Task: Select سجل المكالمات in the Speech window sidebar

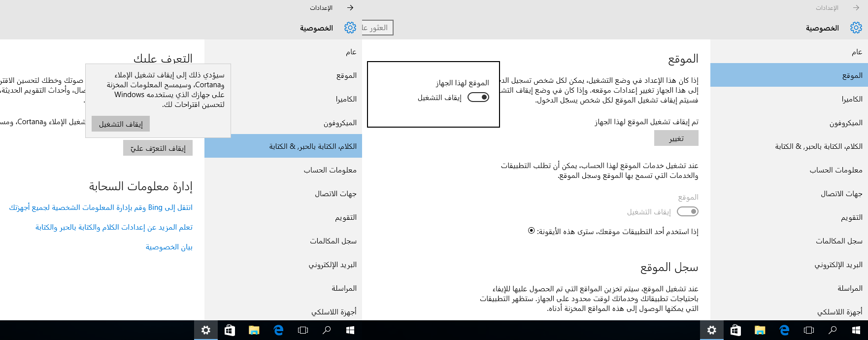Action: pos(283,241)
